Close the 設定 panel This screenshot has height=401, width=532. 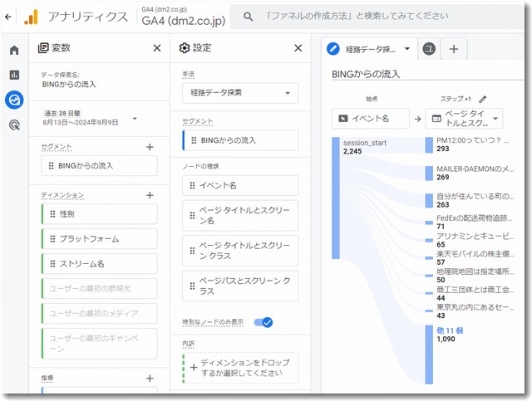(298, 48)
